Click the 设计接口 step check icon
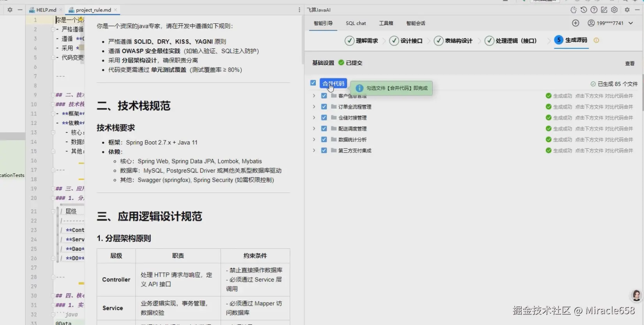This screenshot has width=644, height=325. (394, 41)
